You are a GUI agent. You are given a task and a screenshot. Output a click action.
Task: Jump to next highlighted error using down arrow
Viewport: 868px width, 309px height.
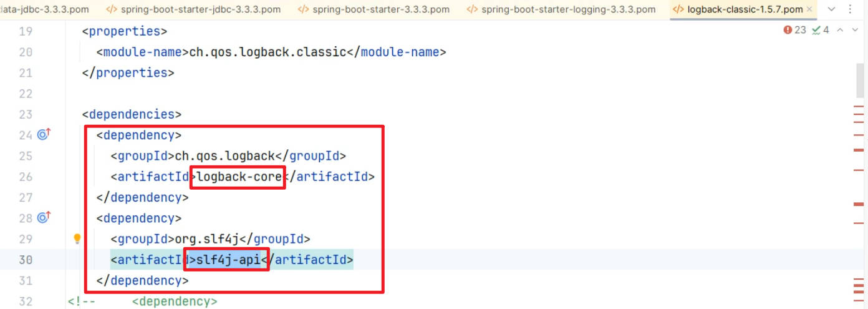coord(855,30)
